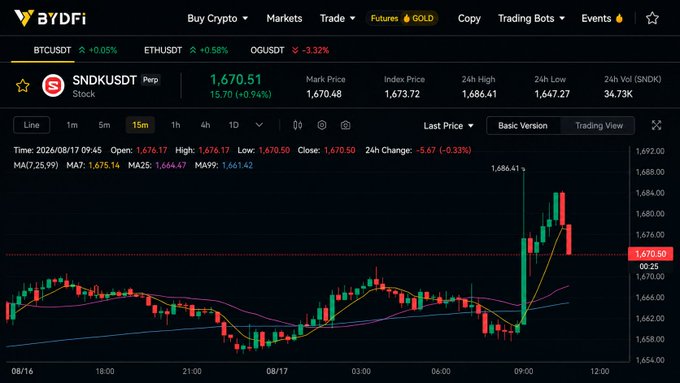680x383 pixels.
Task: Open the Buy Crypto dropdown menu
Action: pyautogui.click(x=217, y=18)
